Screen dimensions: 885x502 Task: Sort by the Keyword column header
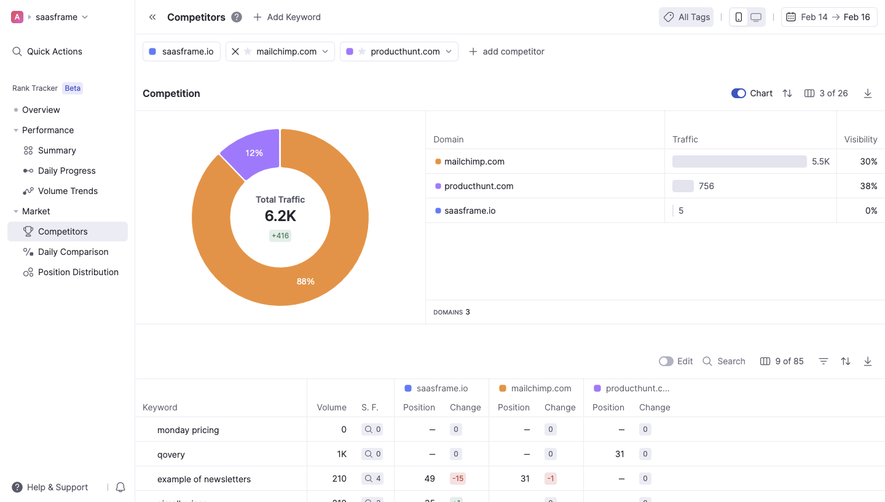[160, 407]
